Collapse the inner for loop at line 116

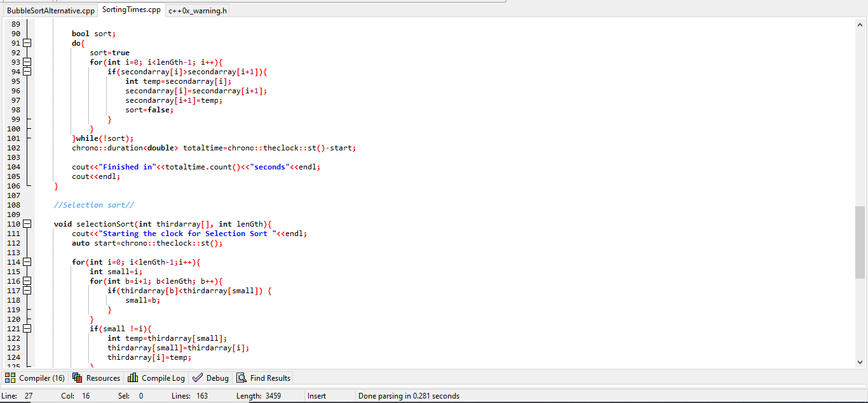(x=25, y=281)
